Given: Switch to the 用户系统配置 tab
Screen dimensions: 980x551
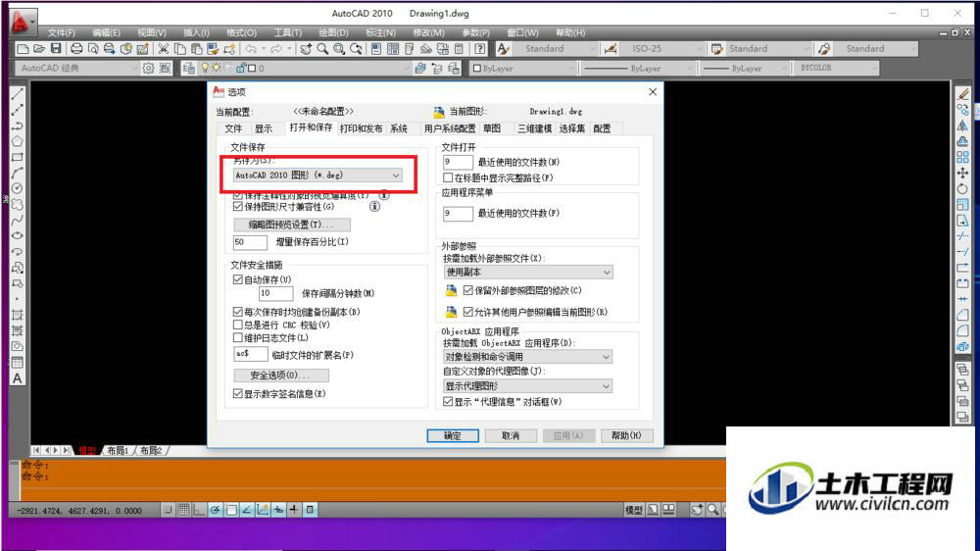Looking at the screenshot, I should (450, 128).
